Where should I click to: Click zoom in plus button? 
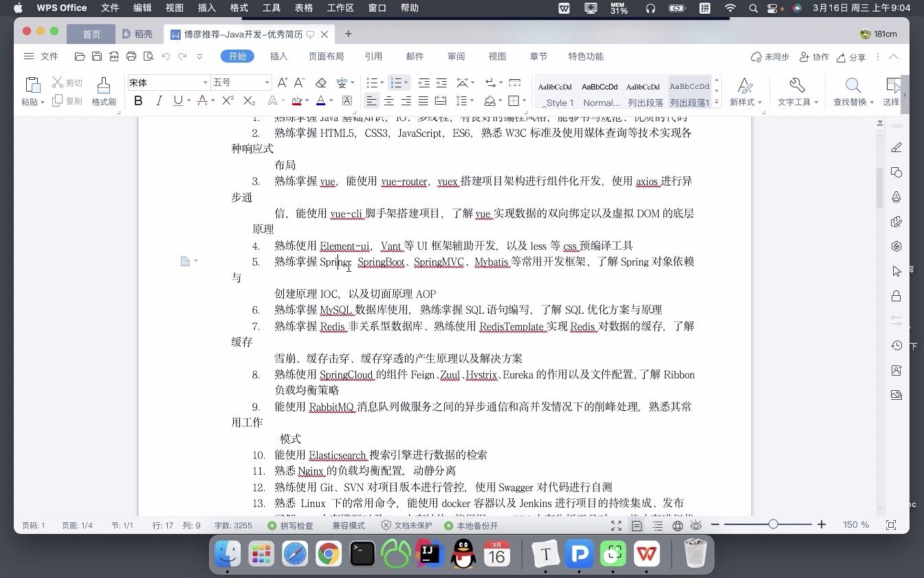(x=822, y=525)
